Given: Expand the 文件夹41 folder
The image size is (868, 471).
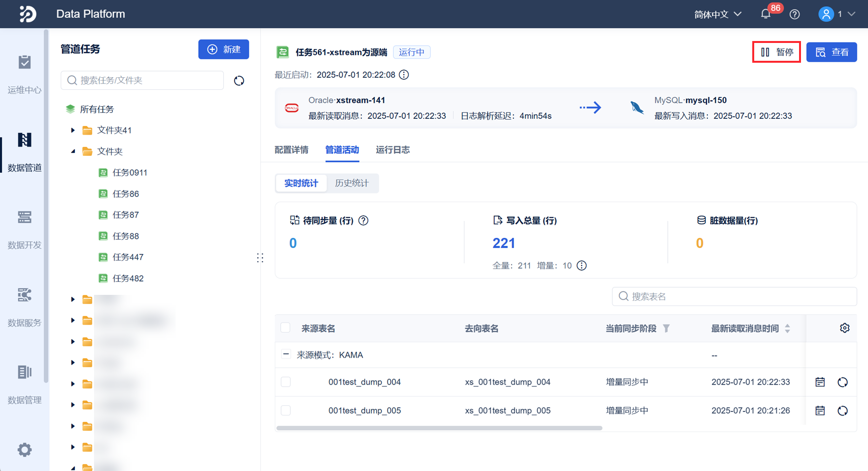Looking at the screenshot, I should [73, 130].
